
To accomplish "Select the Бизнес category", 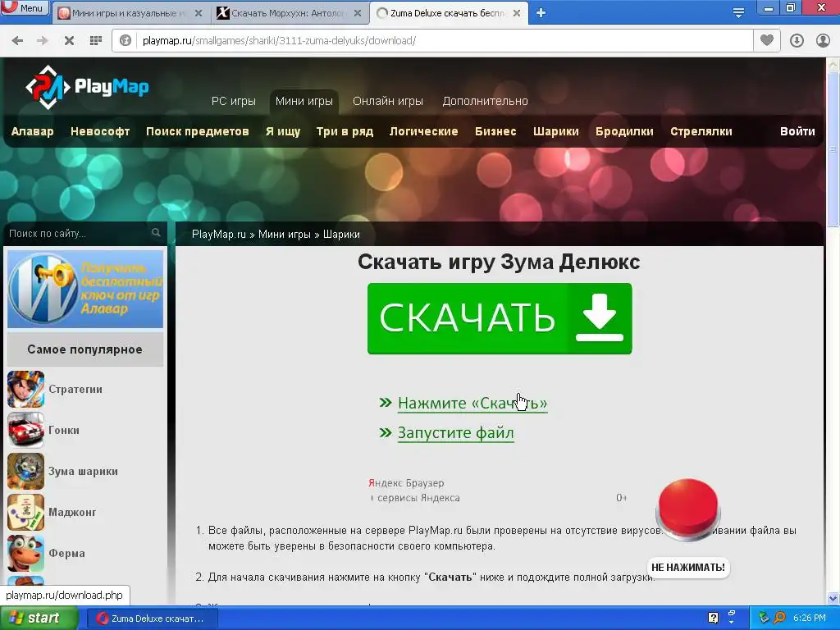I will coord(495,131).
